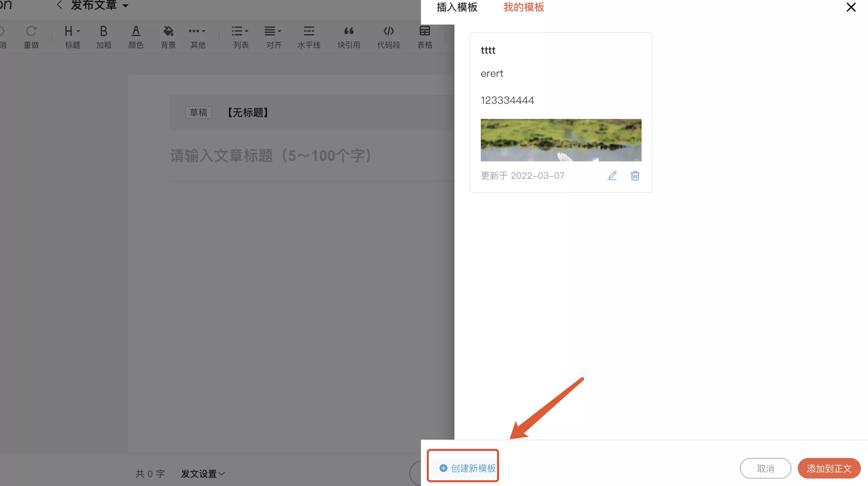Open the text color (颜色) tool
Screen dimensions: 868x486
point(136,36)
